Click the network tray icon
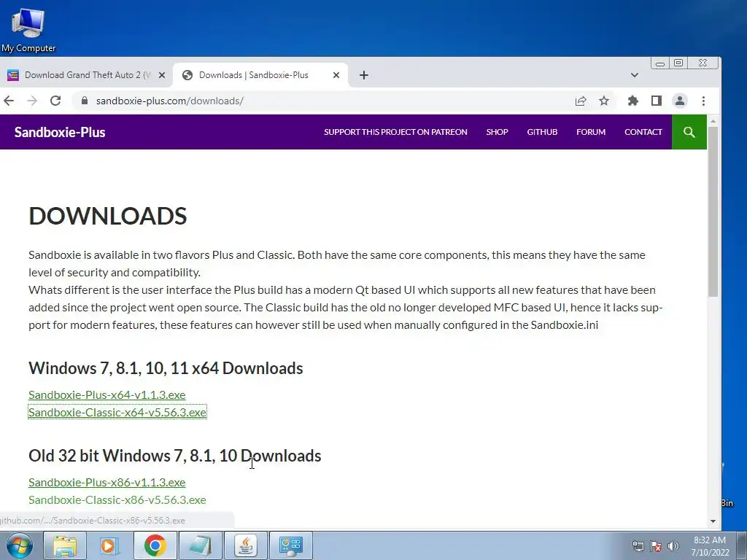747x560 pixels. (x=638, y=546)
